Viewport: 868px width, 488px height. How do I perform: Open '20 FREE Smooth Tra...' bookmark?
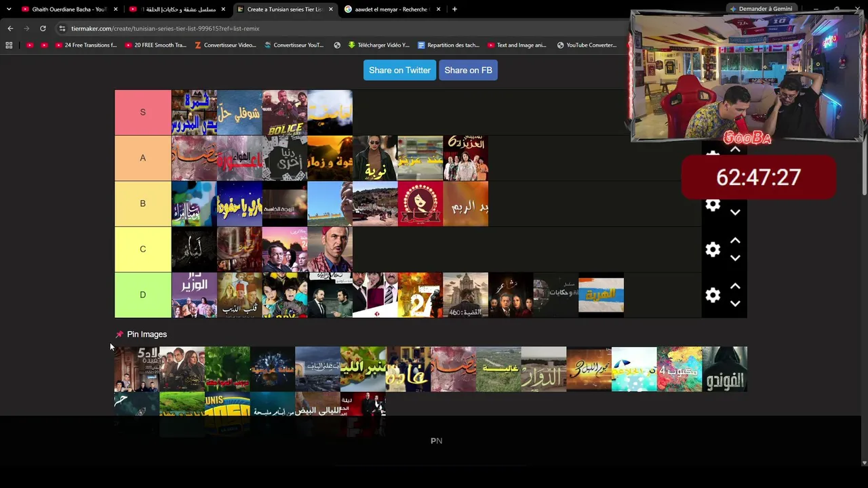pyautogui.click(x=155, y=45)
